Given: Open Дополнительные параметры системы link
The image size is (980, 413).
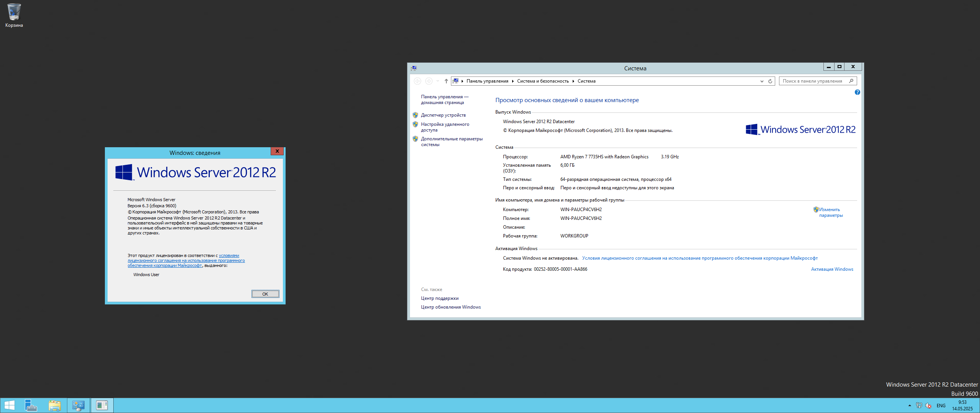Looking at the screenshot, I should coord(452,141).
